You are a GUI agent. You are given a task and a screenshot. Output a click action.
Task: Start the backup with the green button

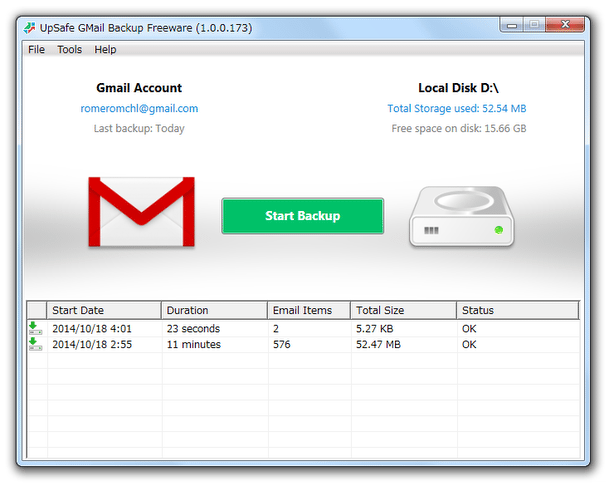[x=303, y=216]
